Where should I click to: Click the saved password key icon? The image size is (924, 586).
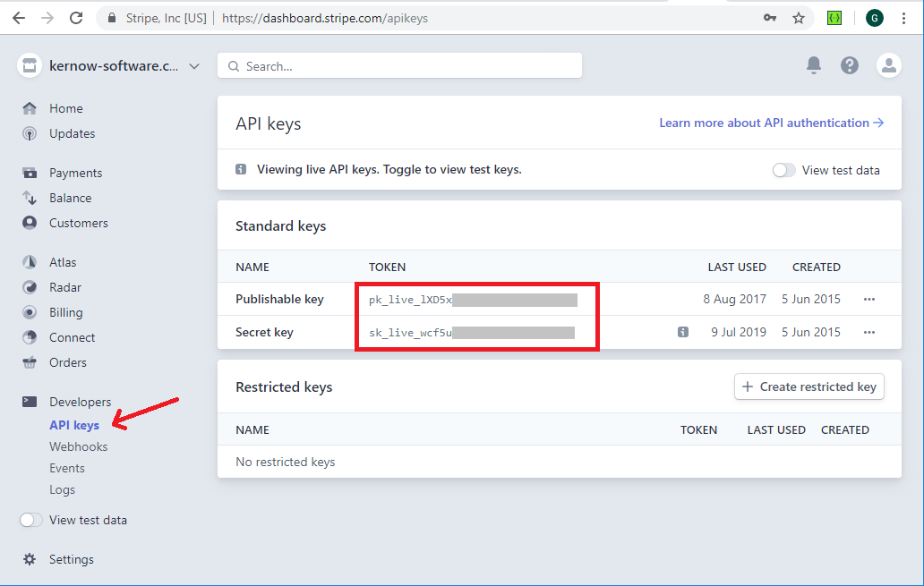770,18
